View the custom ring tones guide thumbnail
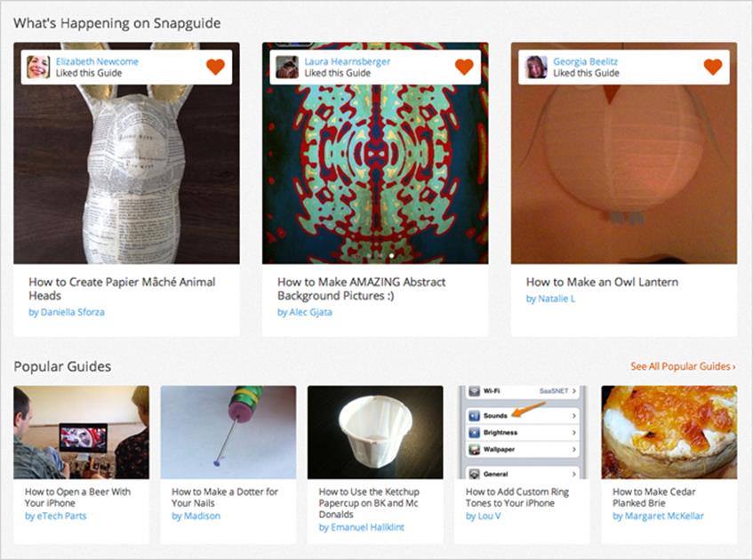Screen dimensions: 753x560 click(x=522, y=432)
